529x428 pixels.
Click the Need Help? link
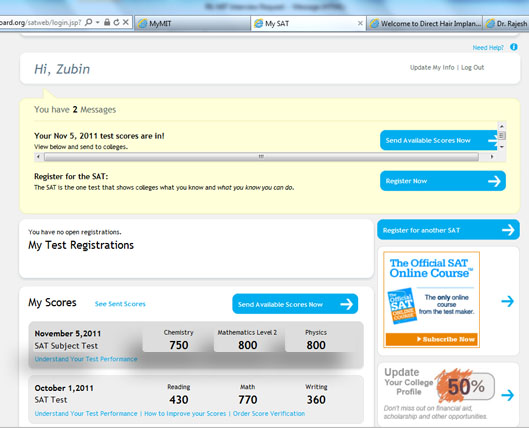click(x=488, y=48)
